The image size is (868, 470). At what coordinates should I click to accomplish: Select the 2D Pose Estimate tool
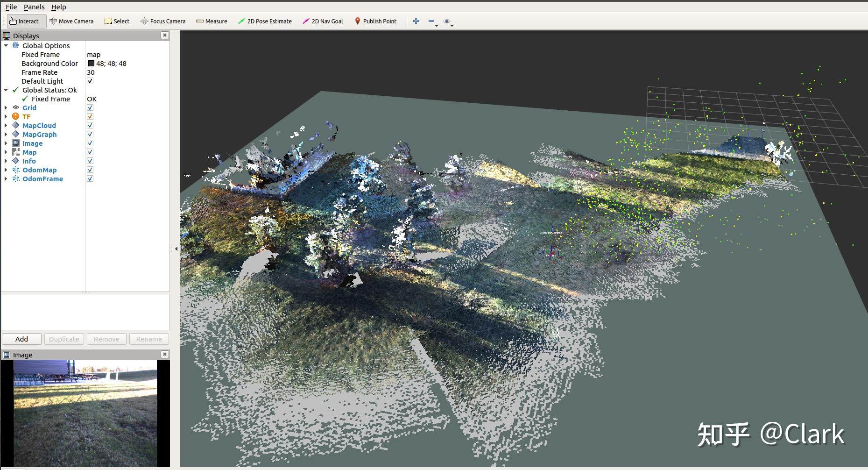pyautogui.click(x=265, y=21)
